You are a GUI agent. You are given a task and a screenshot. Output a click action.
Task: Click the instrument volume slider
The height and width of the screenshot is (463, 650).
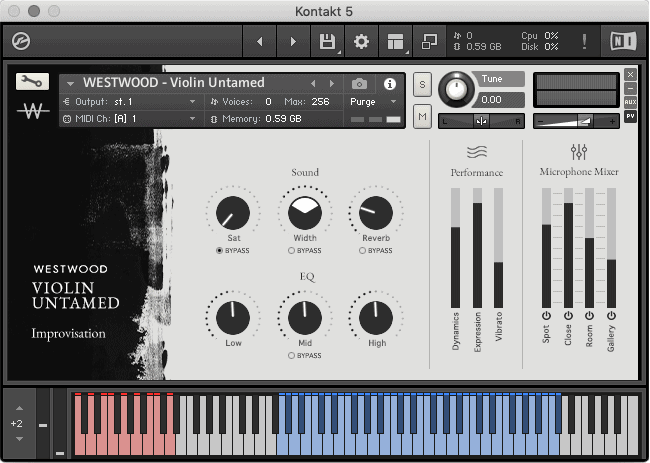[576, 121]
